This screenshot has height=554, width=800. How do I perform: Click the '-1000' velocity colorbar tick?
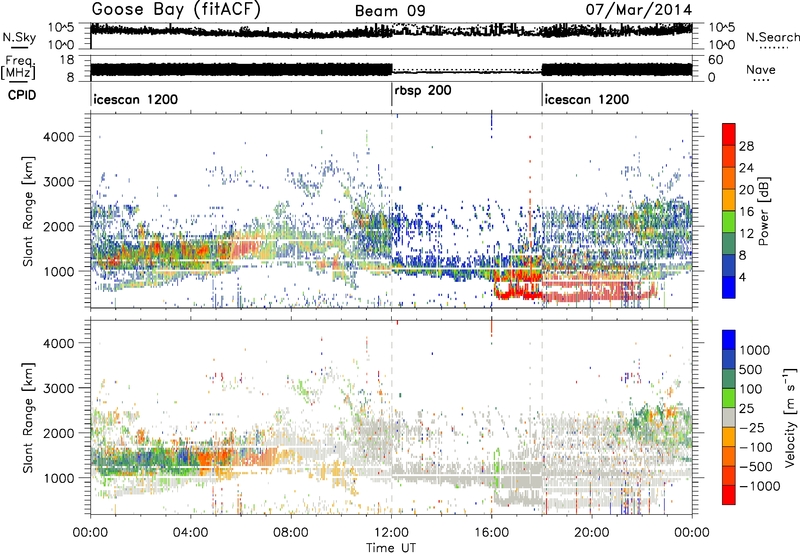click(759, 486)
